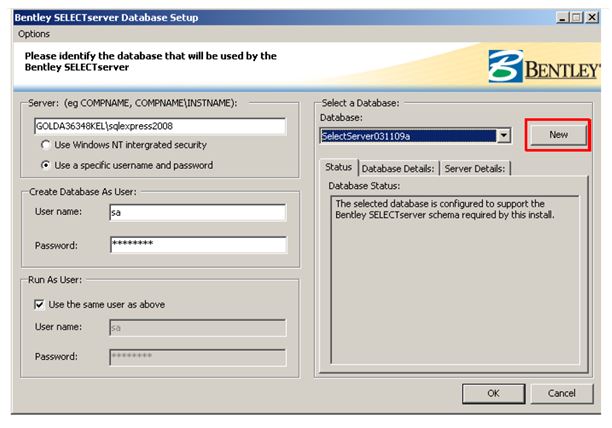Close the Database Setup window
Viewport: 612px width, 428px height.
tap(592, 18)
